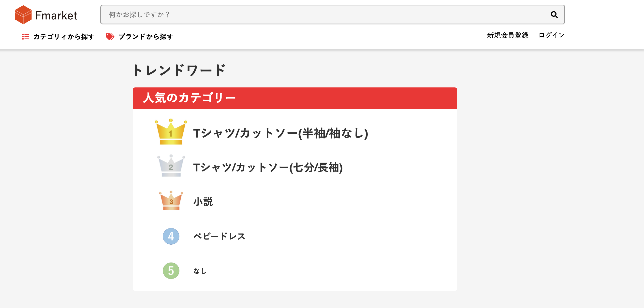Select Tシャツ/カットソー(七分/長袖) category
The height and width of the screenshot is (308, 644).
pos(268,167)
